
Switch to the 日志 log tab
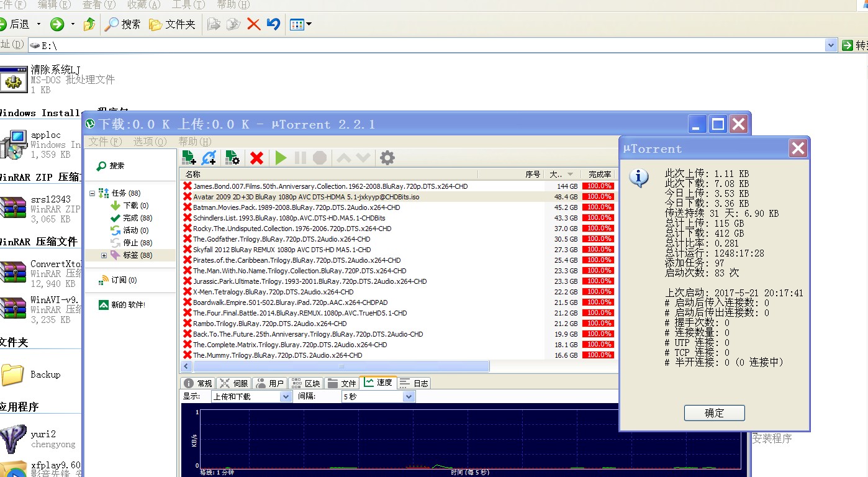pyautogui.click(x=414, y=383)
